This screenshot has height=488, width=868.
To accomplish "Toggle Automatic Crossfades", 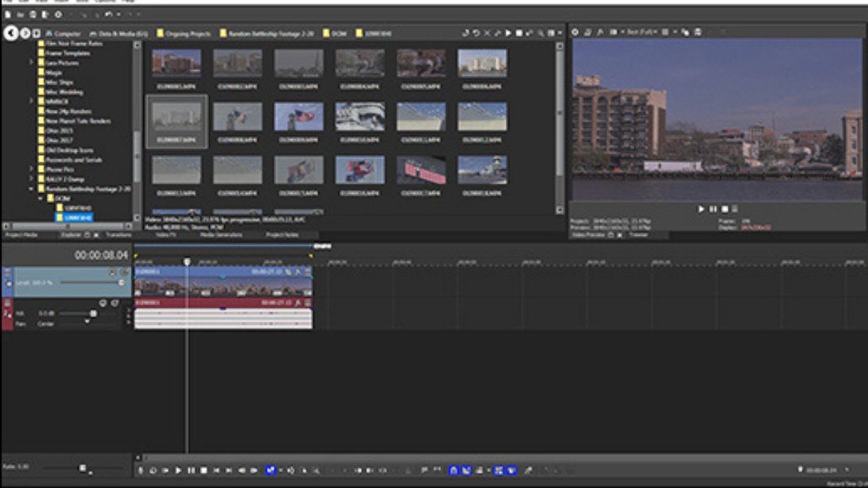I will click(466, 470).
